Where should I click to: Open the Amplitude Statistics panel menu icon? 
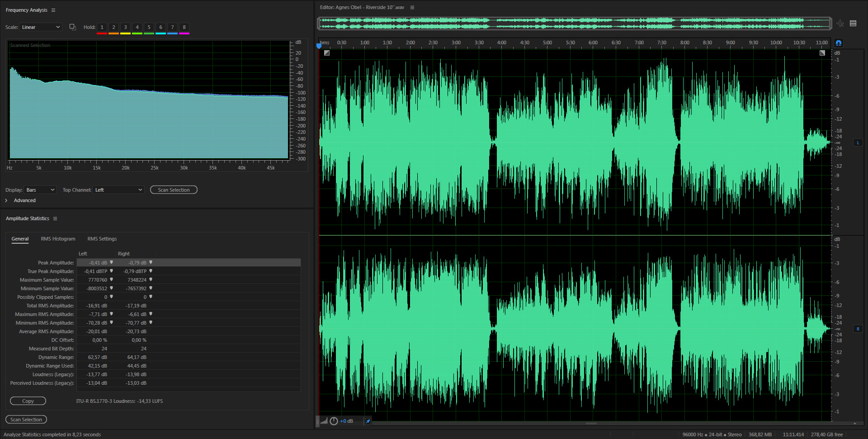click(x=55, y=218)
